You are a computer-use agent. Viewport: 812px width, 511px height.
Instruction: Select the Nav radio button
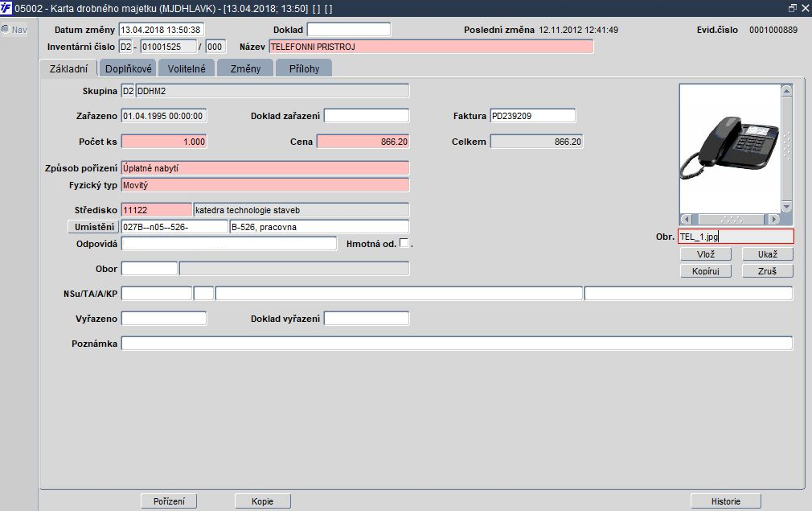[x=6, y=30]
